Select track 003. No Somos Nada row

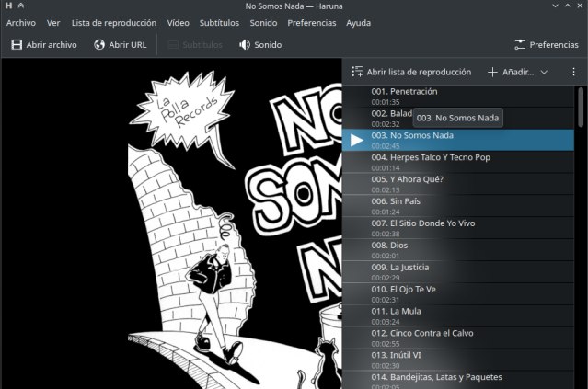[x=458, y=140]
